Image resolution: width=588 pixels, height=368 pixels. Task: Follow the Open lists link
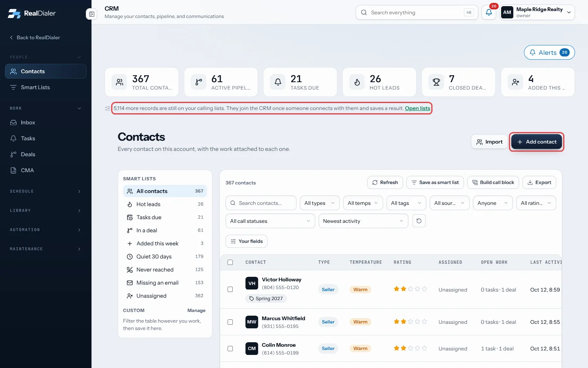pyautogui.click(x=417, y=108)
